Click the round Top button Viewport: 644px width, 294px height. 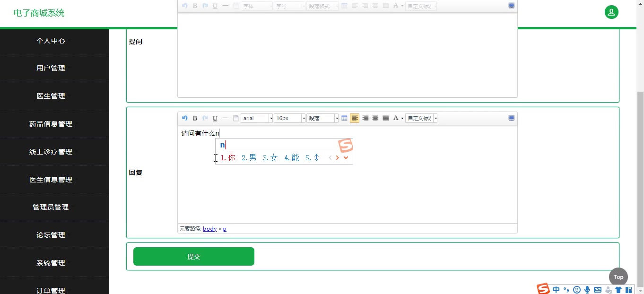tap(618, 277)
